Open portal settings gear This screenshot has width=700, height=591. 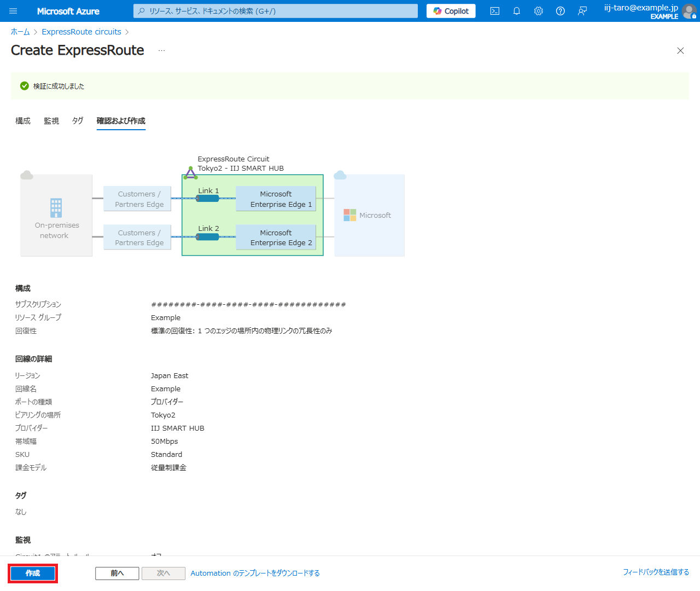539,11
